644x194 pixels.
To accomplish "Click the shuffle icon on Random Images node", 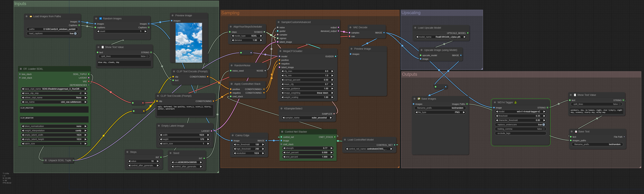I will 100,18.
